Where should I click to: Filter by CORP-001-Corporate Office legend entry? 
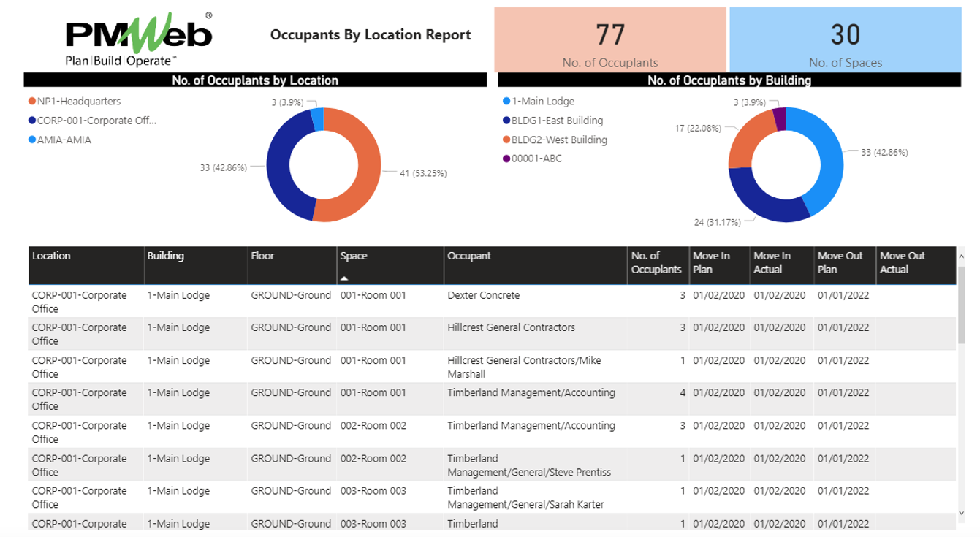point(96,121)
